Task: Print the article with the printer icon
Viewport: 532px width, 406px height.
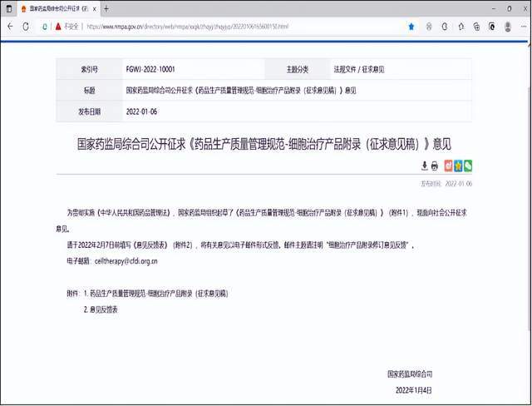Action: pyautogui.click(x=435, y=166)
